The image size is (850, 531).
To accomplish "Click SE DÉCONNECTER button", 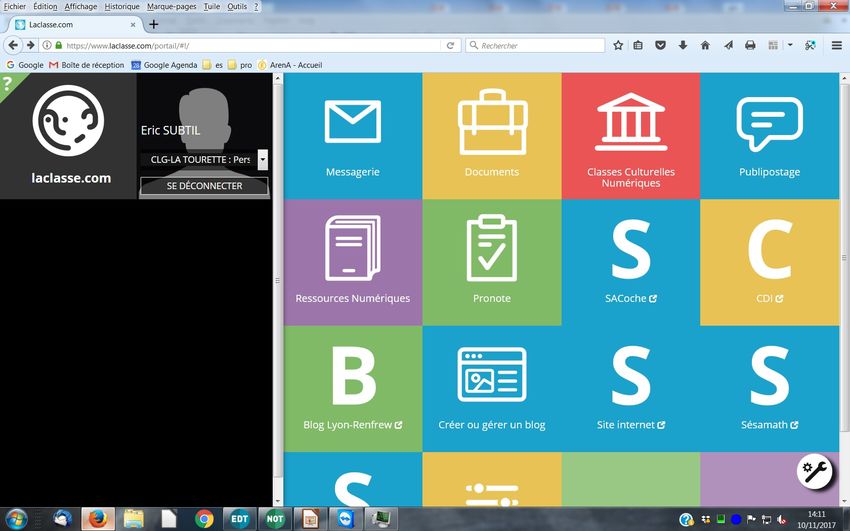I will pyautogui.click(x=204, y=186).
